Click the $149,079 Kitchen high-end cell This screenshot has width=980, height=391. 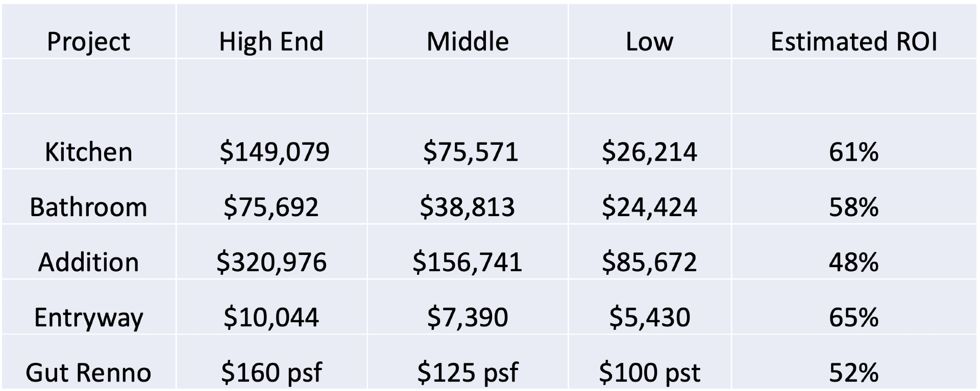[274, 152]
